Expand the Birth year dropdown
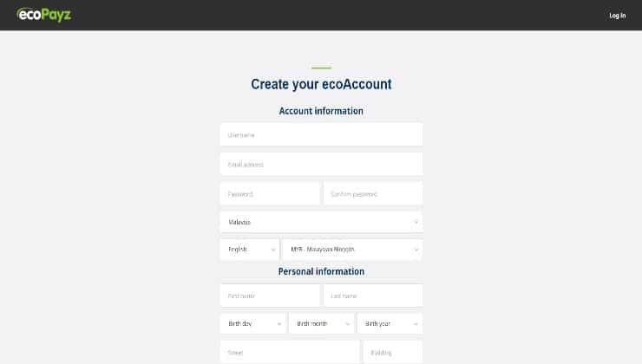642x364 pixels. pos(390,323)
